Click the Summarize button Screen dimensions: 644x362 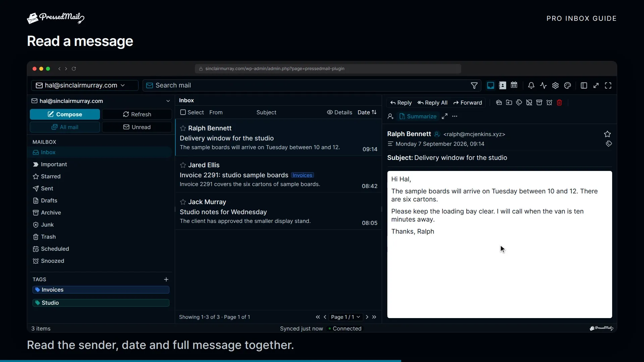(x=418, y=116)
